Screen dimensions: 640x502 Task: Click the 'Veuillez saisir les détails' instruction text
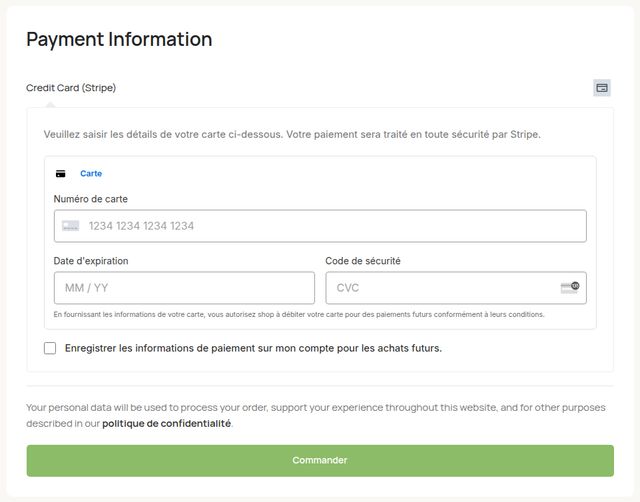point(292,133)
